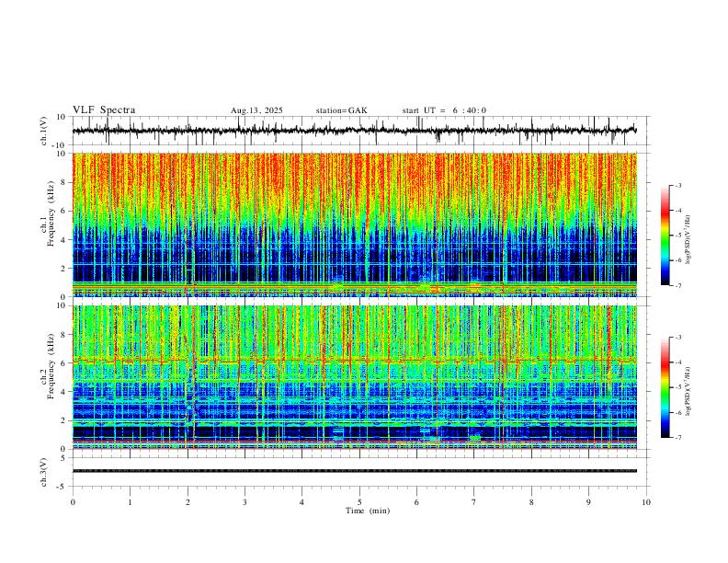This screenshot has width=728, height=563.
Task: Click the "ch.1(V)" axis label
Action: [44, 131]
